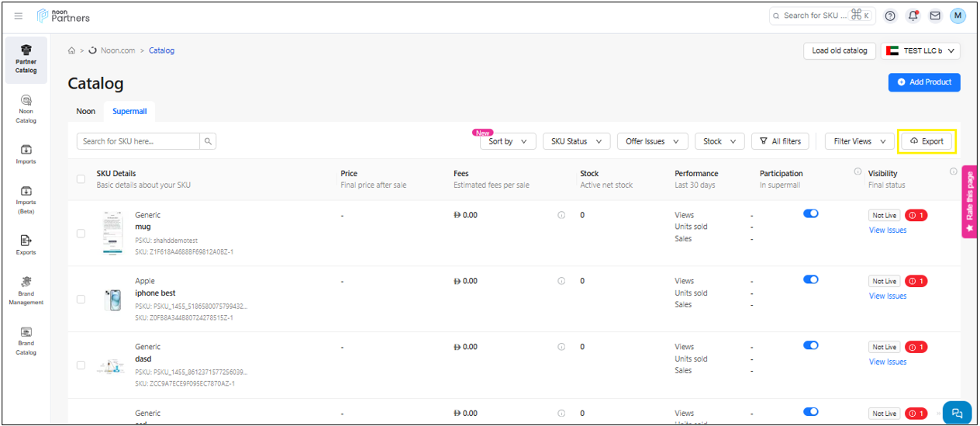Expand the SKU Status dropdown
Viewport: 980px width, 426px height.
[x=575, y=141]
